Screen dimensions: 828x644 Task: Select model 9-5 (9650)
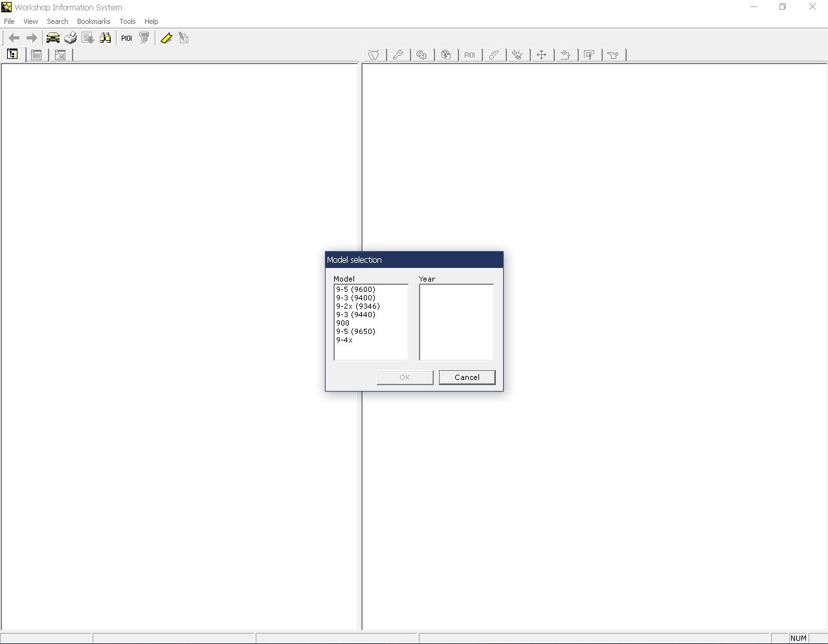click(355, 331)
